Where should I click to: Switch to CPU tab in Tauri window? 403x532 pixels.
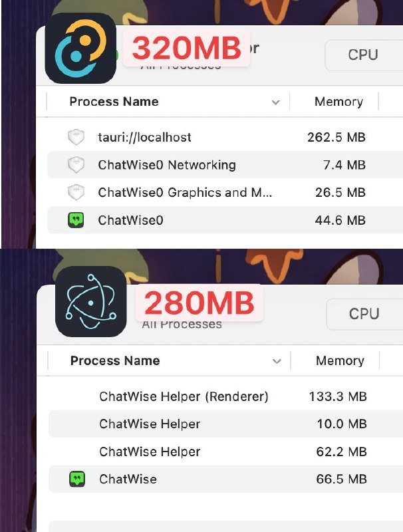tap(363, 55)
